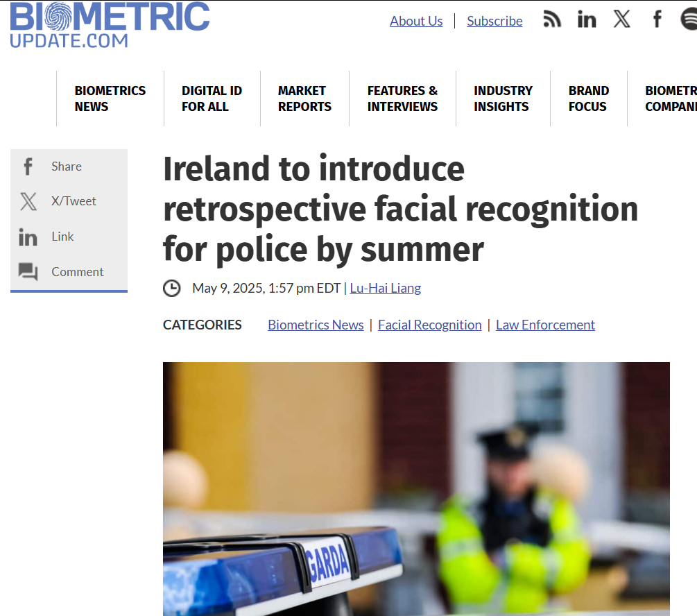Image resolution: width=697 pixels, height=616 pixels.
Task: Open the Industry Insights menu
Action: click(x=504, y=99)
